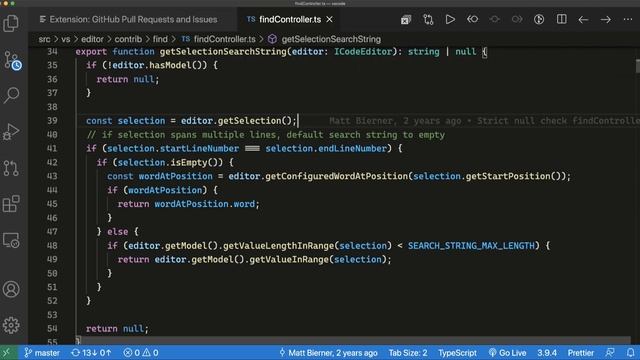Navigate back with left arrow
This screenshot has height=360, width=640.
pyautogui.click(x=583, y=20)
